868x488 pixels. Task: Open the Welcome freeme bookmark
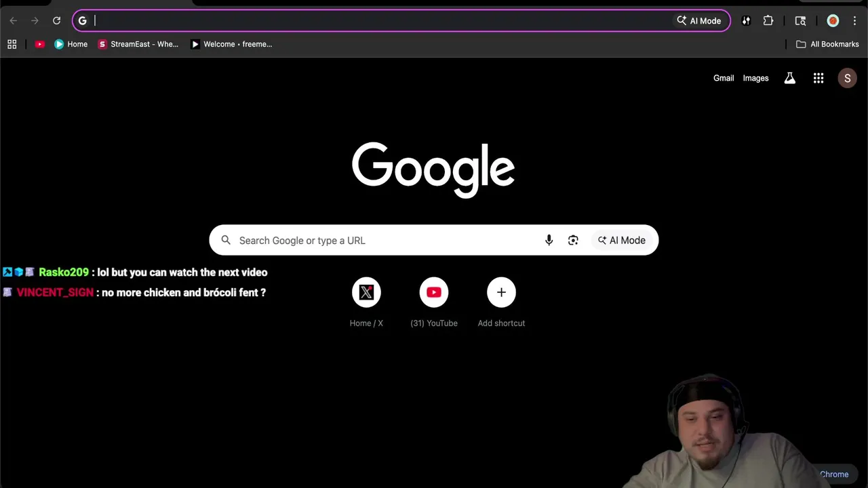click(x=231, y=44)
